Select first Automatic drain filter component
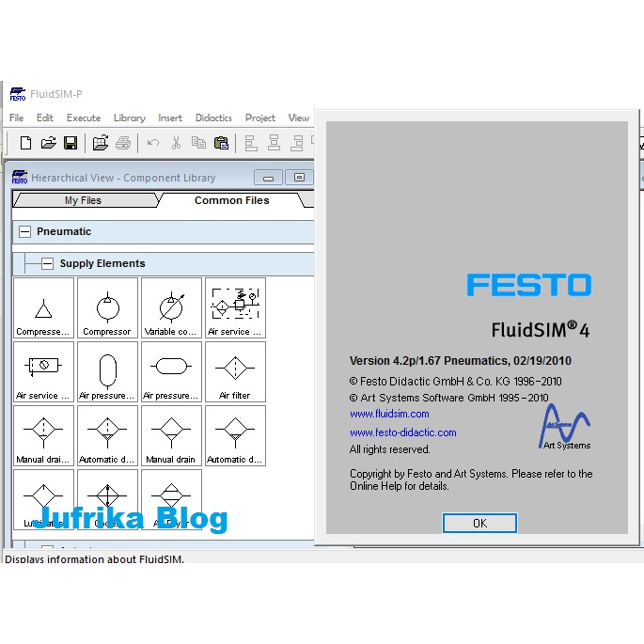The height and width of the screenshot is (644, 644). (107, 436)
